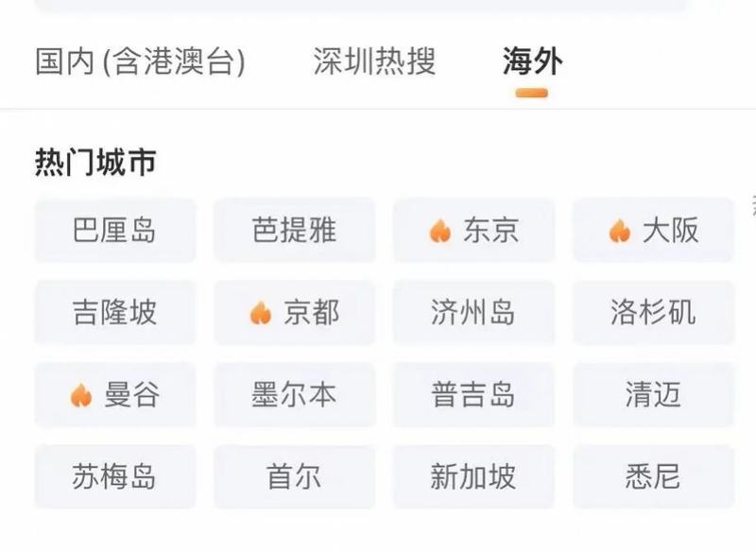This screenshot has width=756, height=551.
Task: Tap the 墨尔本 city chip
Action: click(295, 395)
